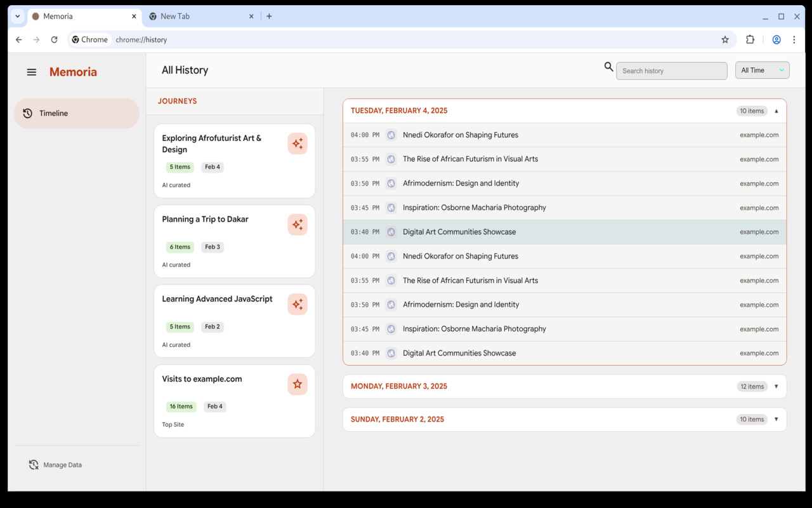
Task: Switch to the New Tab browser tab
Action: [190, 16]
